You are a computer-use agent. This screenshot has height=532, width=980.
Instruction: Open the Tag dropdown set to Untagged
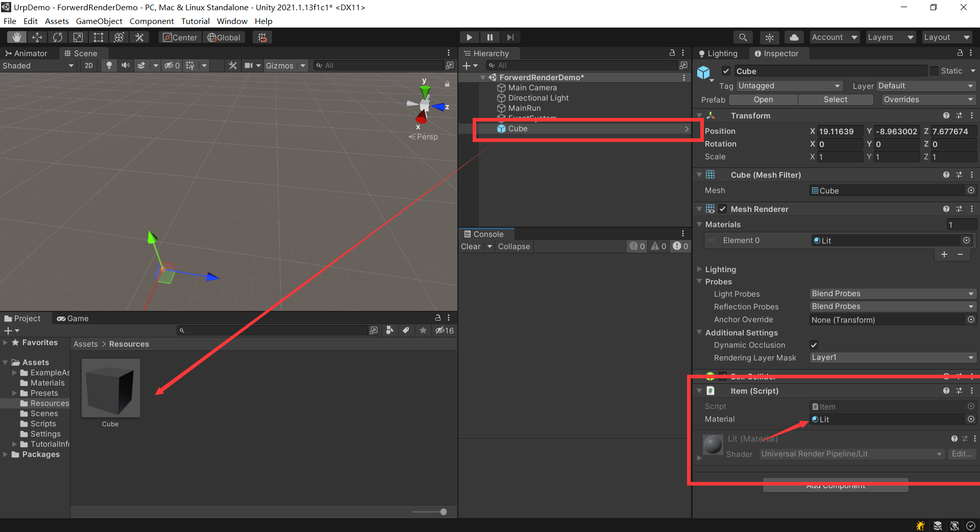[789, 86]
